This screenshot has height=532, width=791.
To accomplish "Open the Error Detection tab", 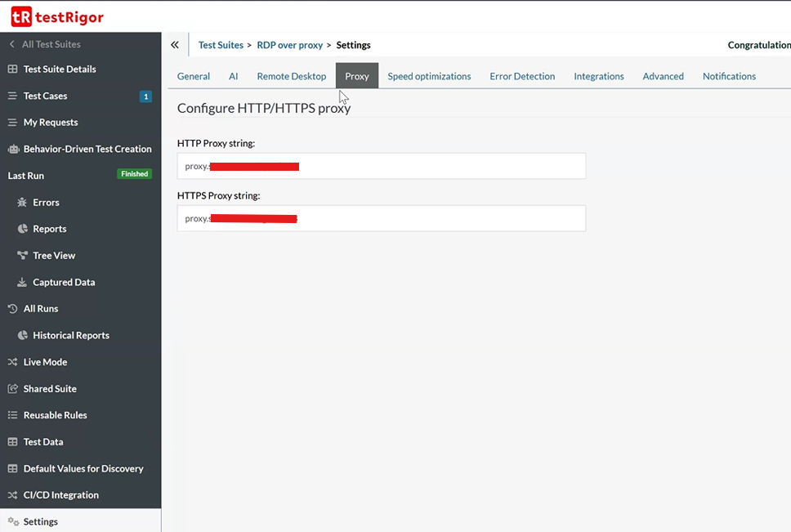I will pos(522,76).
